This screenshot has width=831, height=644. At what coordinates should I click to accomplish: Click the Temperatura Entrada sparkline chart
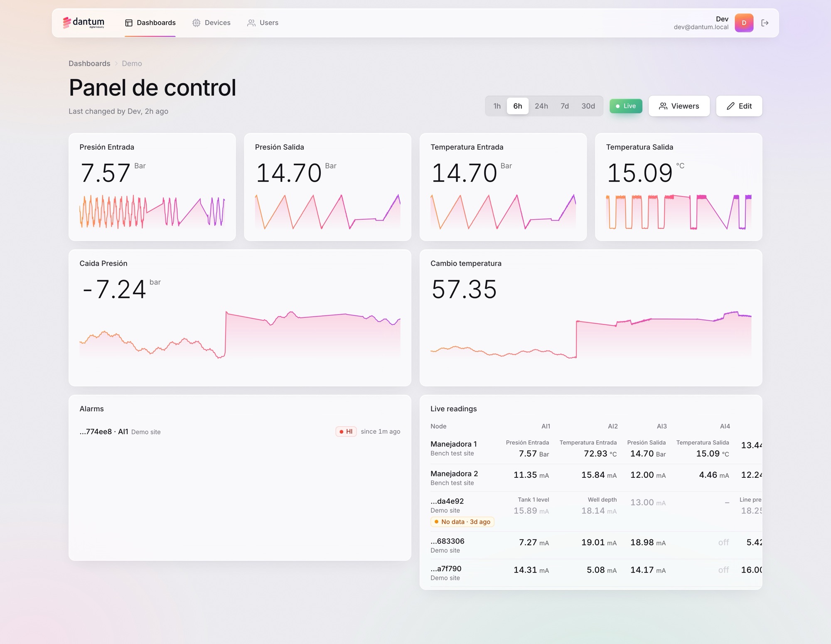[503, 212]
